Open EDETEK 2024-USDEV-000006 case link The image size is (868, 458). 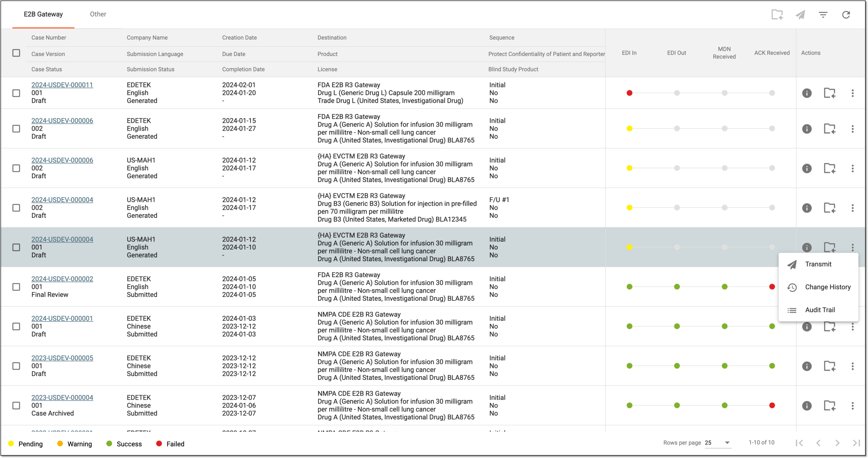point(62,121)
